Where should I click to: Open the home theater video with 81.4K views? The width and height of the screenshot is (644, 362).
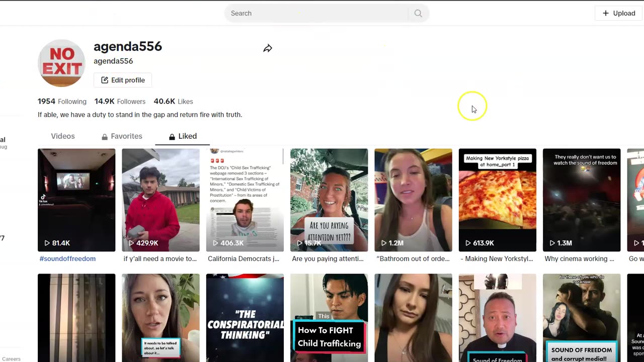(76, 200)
